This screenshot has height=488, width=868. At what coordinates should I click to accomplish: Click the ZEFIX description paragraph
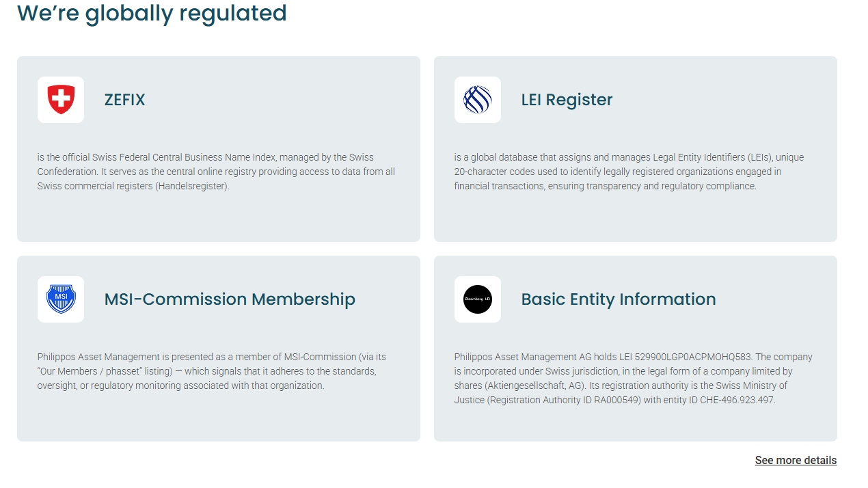[216, 172]
